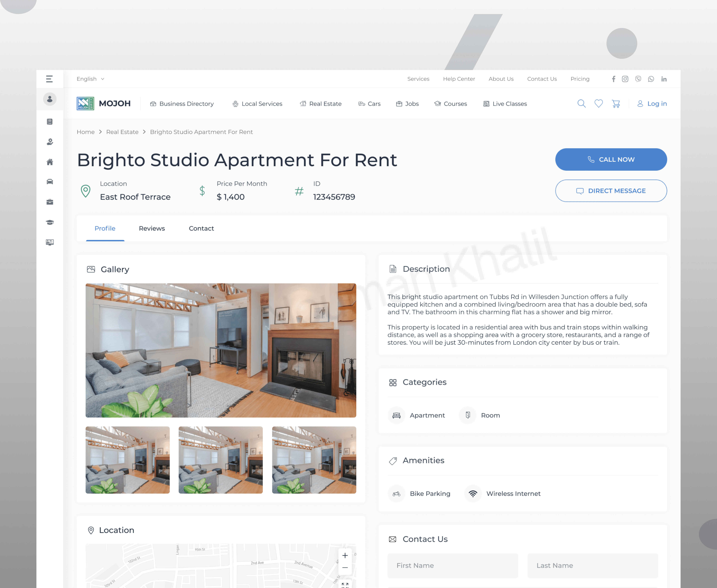
Task: Select the second gallery thumbnail
Action: [x=221, y=460]
